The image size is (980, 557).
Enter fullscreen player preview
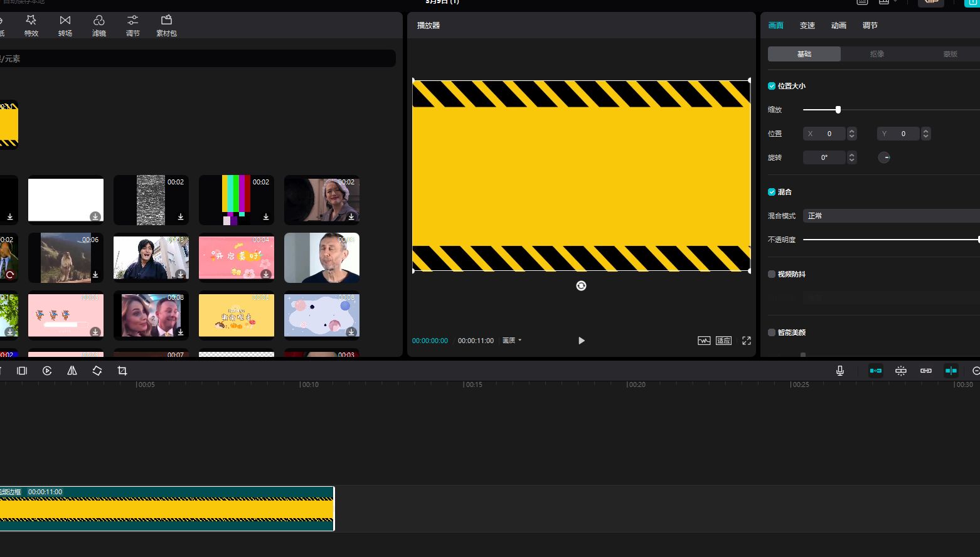747,341
